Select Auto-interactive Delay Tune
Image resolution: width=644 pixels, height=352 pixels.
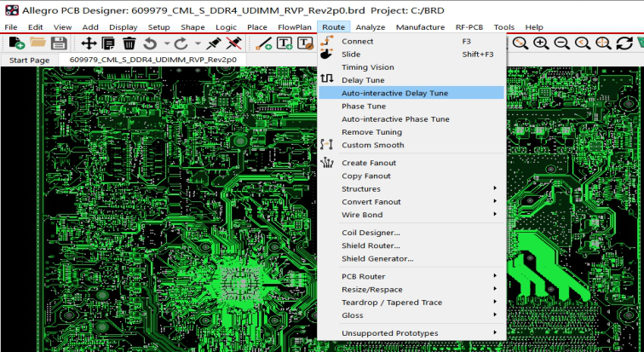411,93
